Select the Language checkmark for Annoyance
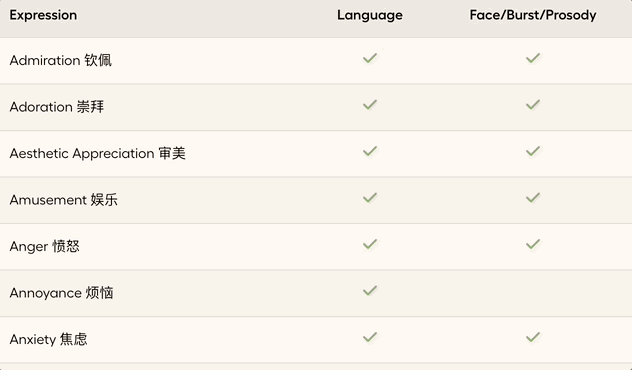Viewport: 632px width, 370px height. pyautogui.click(x=370, y=291)
